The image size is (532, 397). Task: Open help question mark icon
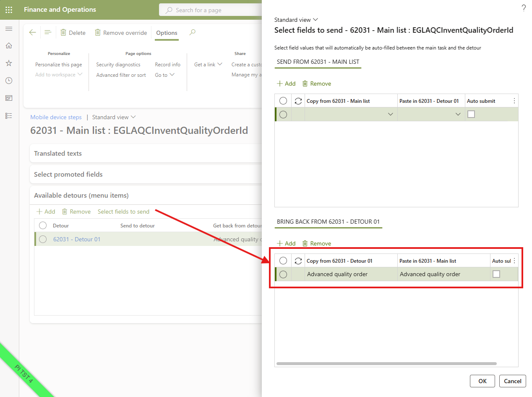coord(524,8)
